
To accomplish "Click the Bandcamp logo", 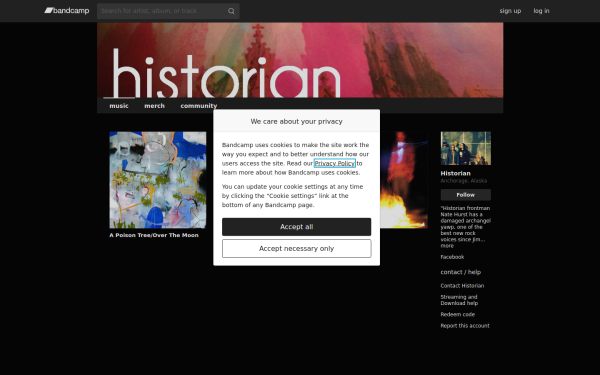I will 67,11.
